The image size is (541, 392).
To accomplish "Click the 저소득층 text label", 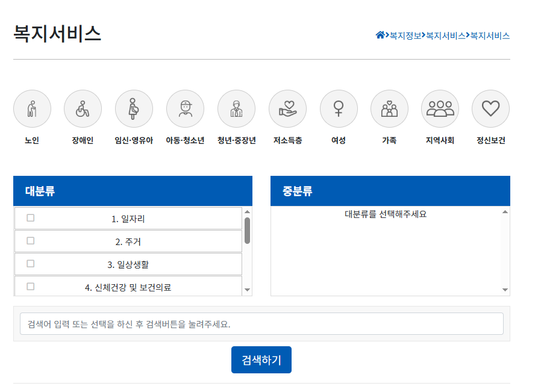I will 288,140.
